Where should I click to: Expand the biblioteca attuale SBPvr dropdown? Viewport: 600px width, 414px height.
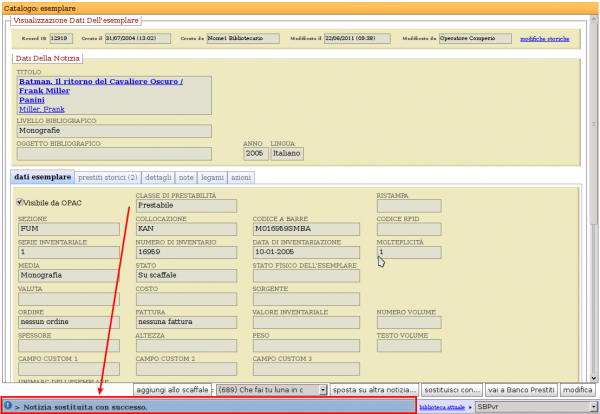point(533,407)
